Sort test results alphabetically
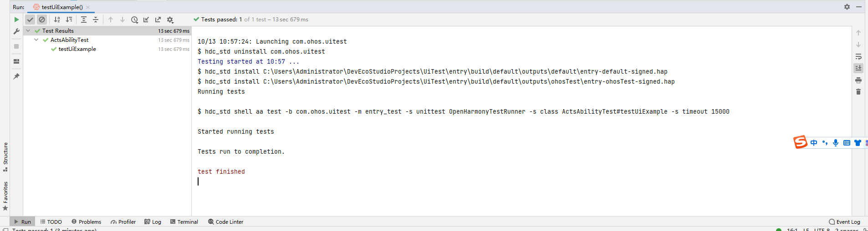 click(57, 20)
